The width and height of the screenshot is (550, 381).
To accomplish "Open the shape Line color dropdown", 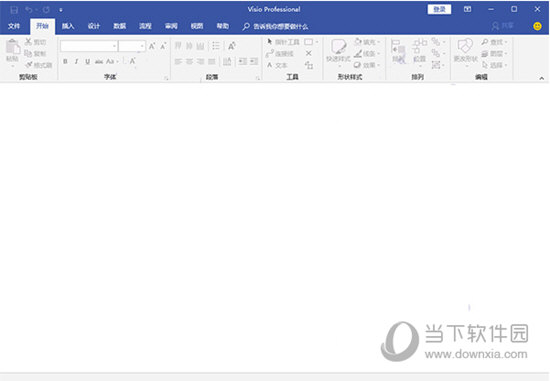I will coord(367,53).
